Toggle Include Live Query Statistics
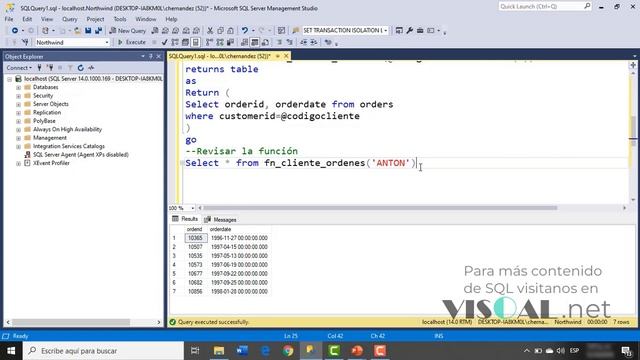Viewport: 640px width, 360px height. pos(220,42)
